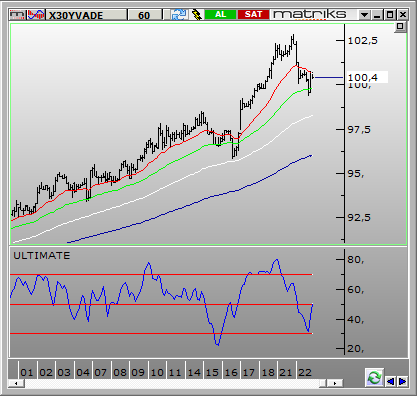Click the ULTIMATE indicator label
Screen dimensions: 417x396
pyautogui.click(x=42, y=256)
